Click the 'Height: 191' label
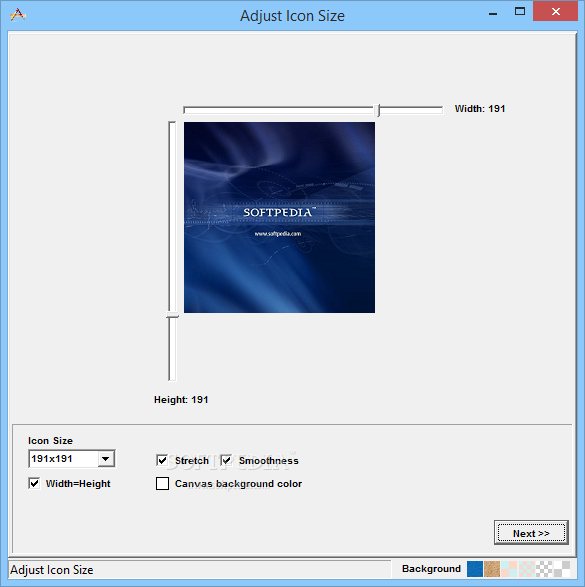 (x=181, y=400)
